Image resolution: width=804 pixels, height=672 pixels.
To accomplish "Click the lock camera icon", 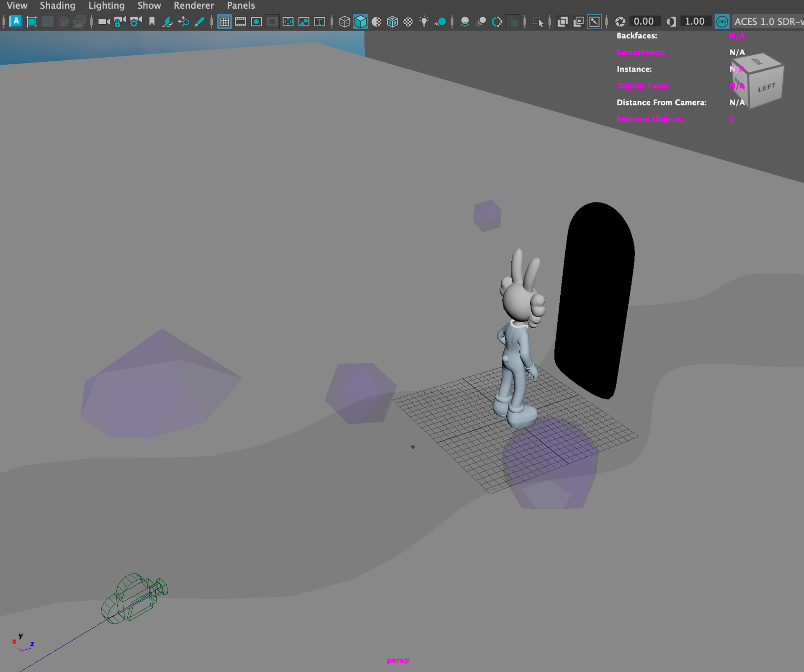I will (x=119, y=22).
